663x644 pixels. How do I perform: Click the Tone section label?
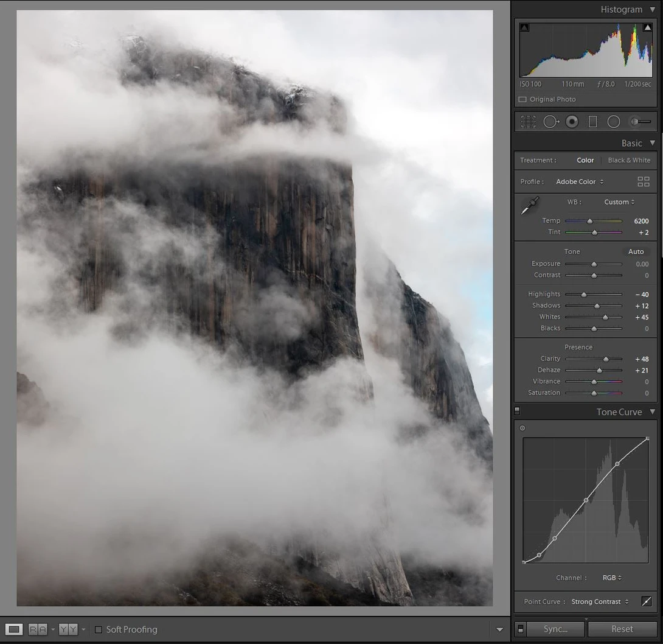[x=572, y=251]
